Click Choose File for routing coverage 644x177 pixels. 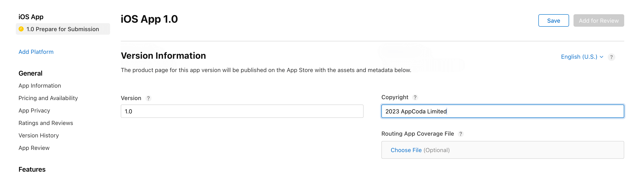tap(406, 150)
